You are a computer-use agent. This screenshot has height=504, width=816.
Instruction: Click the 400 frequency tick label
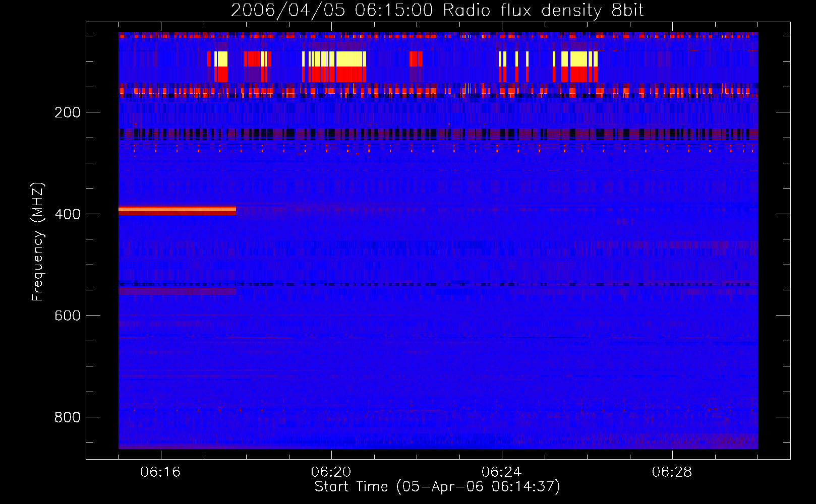[x=68, y=214]
